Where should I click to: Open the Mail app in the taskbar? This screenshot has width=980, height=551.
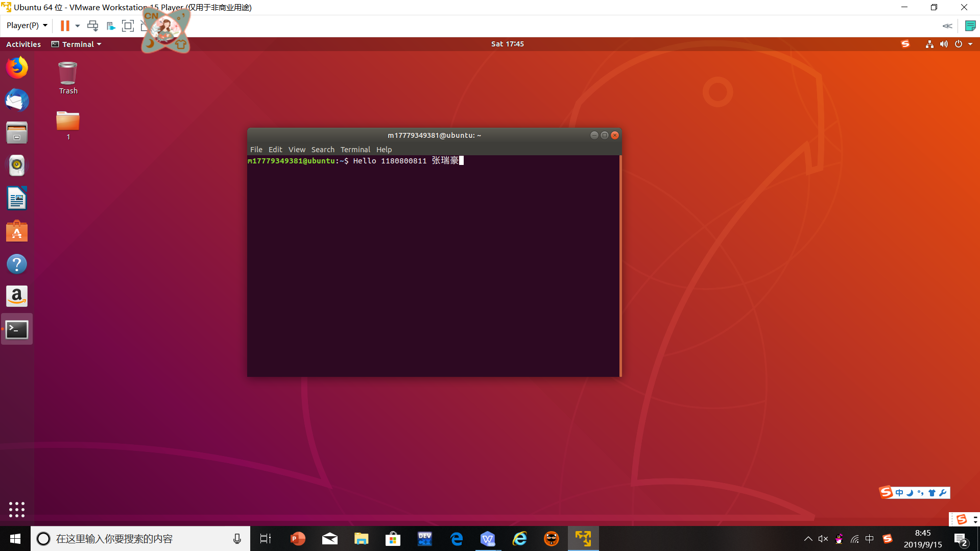pos(329,539)
